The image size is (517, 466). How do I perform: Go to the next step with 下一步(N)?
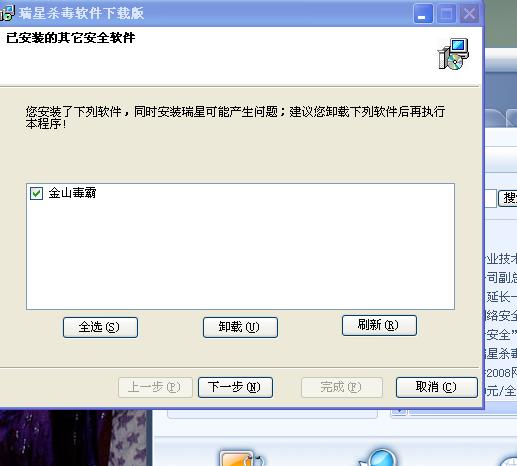click(x=235, y=387)
